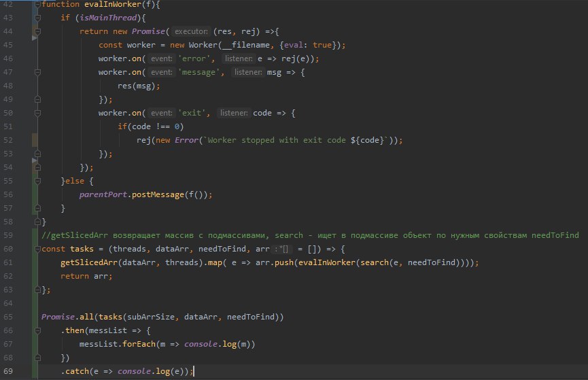Click 'postMessage' on line 56
Image resolution: width=588 pixels, height=380 pixels.
[158, 194]
